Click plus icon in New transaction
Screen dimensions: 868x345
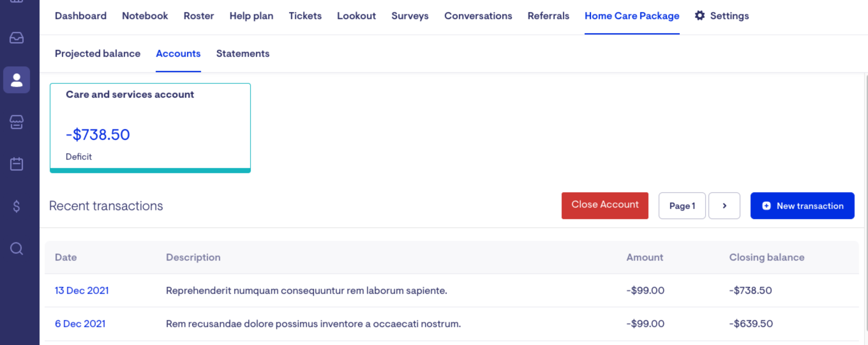click(x=766, y=206)
